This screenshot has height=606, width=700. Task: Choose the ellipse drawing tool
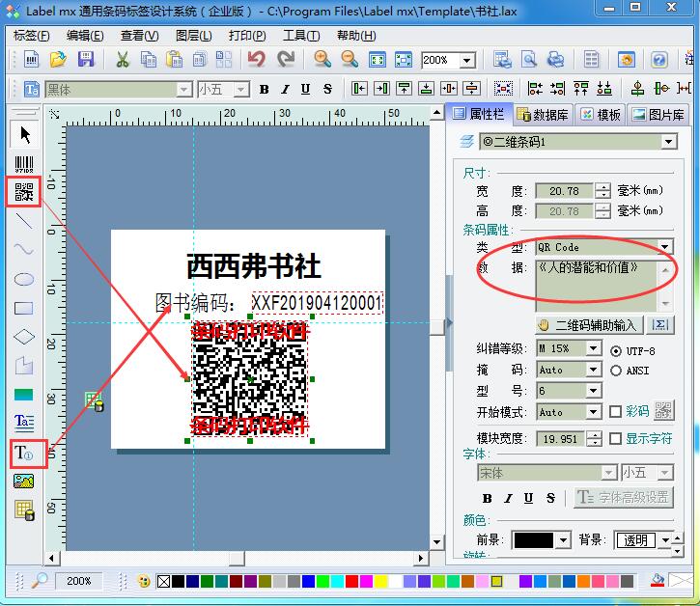tap(24, 279)
